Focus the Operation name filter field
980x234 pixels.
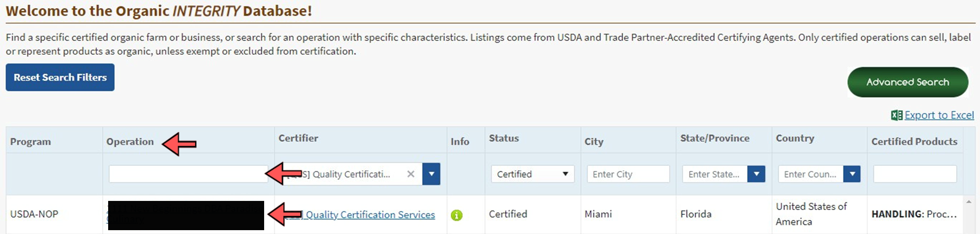click(188, 174)
